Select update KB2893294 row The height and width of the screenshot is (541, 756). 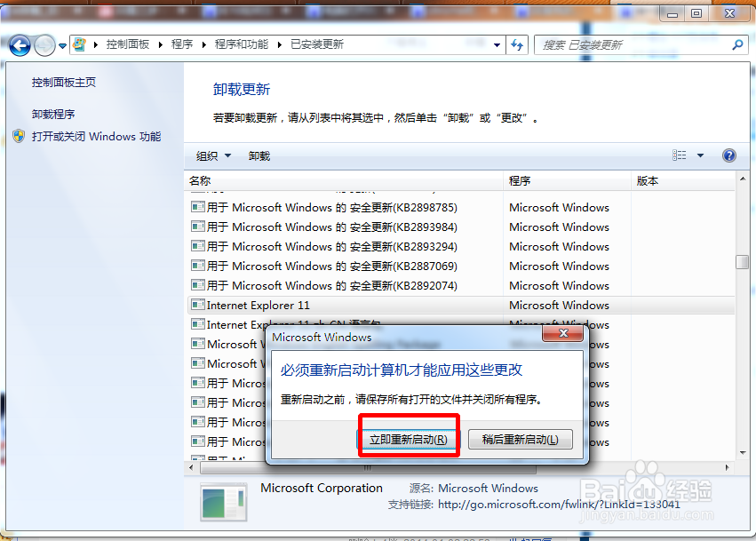[x=460, y=246]
